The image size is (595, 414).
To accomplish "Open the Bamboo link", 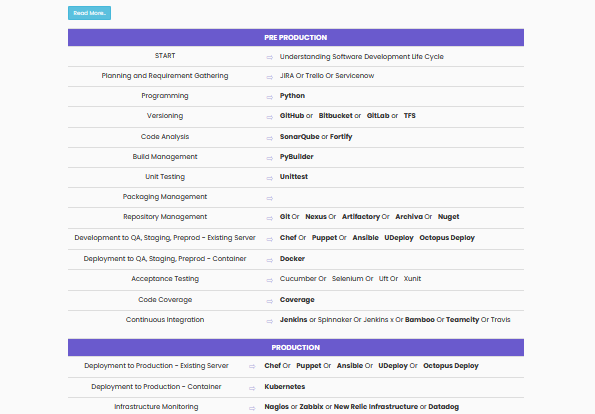I will [x=420, y=320].
